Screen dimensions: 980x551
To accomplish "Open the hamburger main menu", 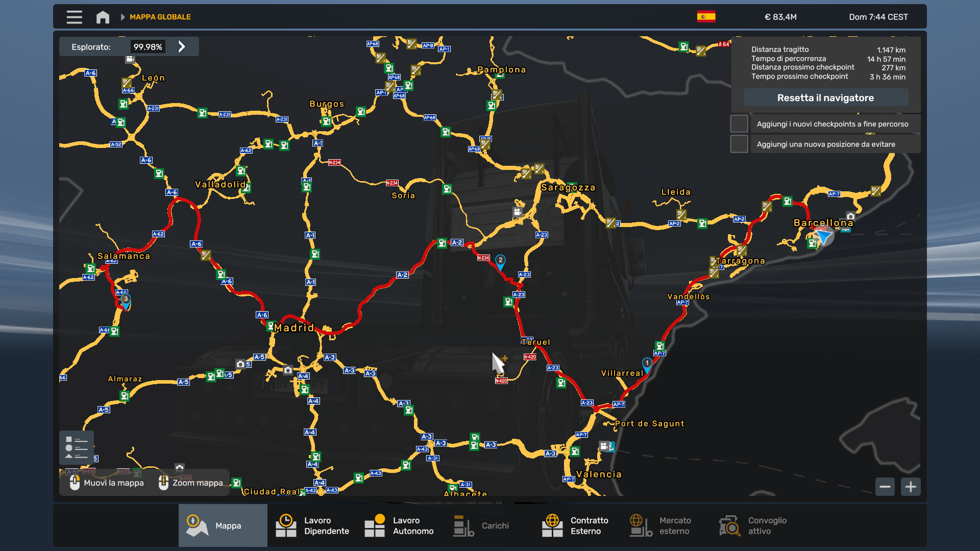I will pyautogui.click(x=74, y=17).
